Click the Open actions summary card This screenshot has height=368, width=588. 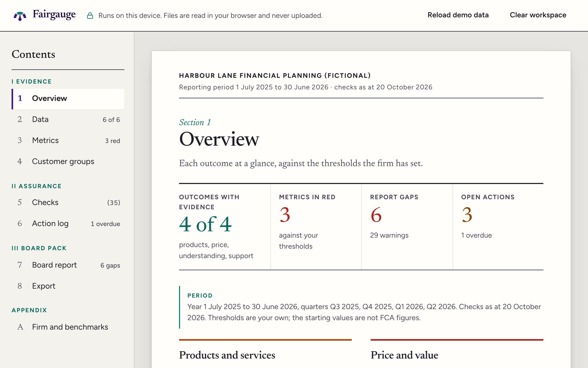[x=498, y=227]
